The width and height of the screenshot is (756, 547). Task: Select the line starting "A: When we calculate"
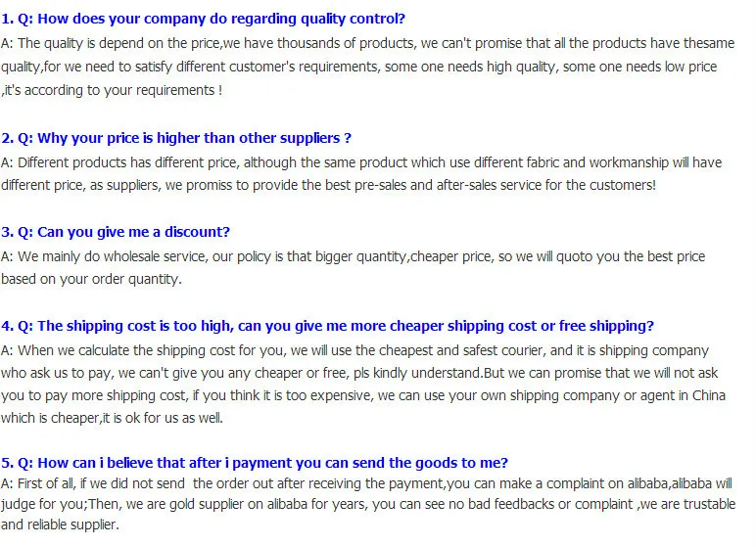[354, 350]
